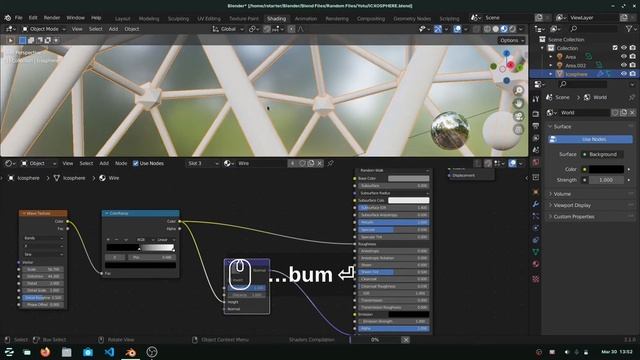This screenshot has height=360, width=640.
Task: Toggle X-ray mode in viewport header
Action: 476,29
